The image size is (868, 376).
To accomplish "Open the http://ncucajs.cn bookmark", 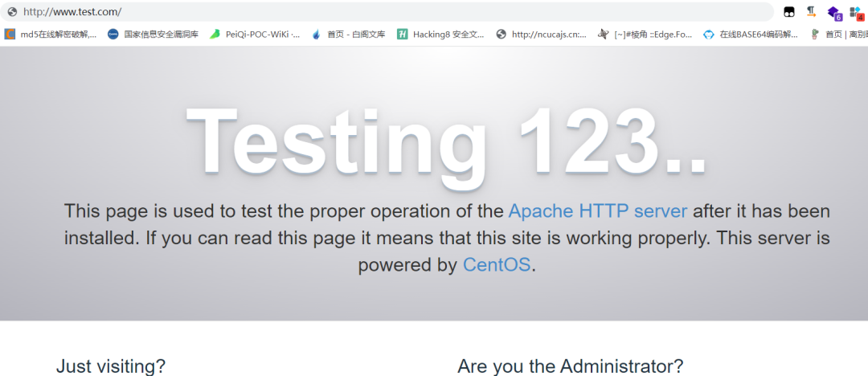I will coord(542,35).
